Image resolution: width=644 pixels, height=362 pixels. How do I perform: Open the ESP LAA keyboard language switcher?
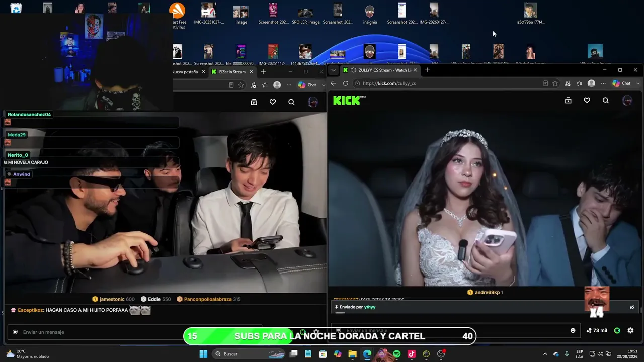tap(580, 354)
